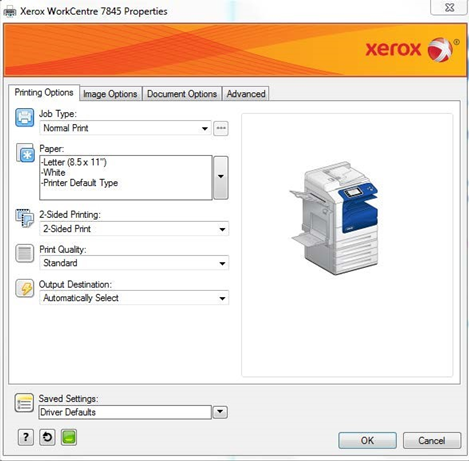Click the green Earth Smart icon

[x=69, y=437]
